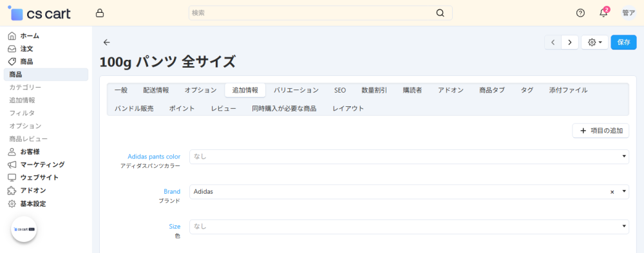
Task: Open フィルタ in sidebar
Action: pyautogui.click(x=22, y=113)
